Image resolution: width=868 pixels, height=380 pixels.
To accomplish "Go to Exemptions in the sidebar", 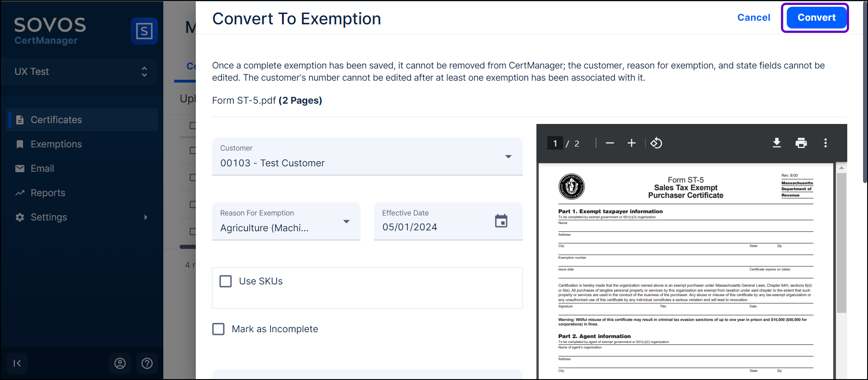I will tap(56, 144).
